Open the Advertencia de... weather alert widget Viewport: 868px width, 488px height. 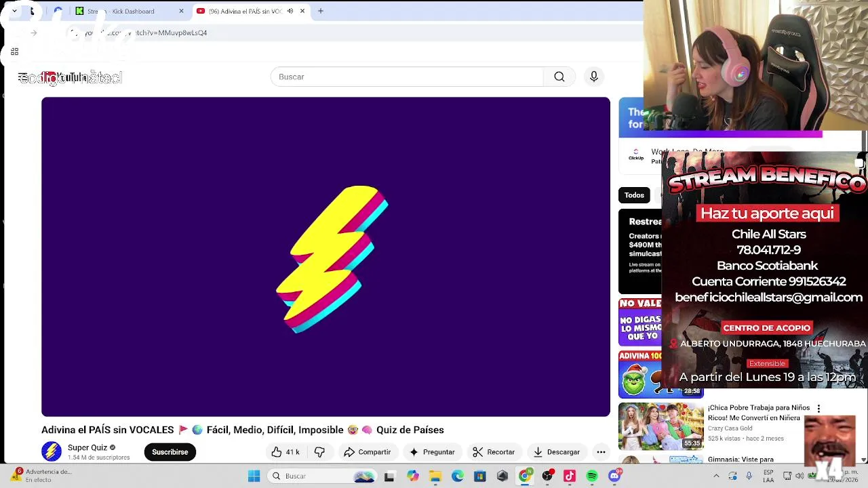click(42, 476)
